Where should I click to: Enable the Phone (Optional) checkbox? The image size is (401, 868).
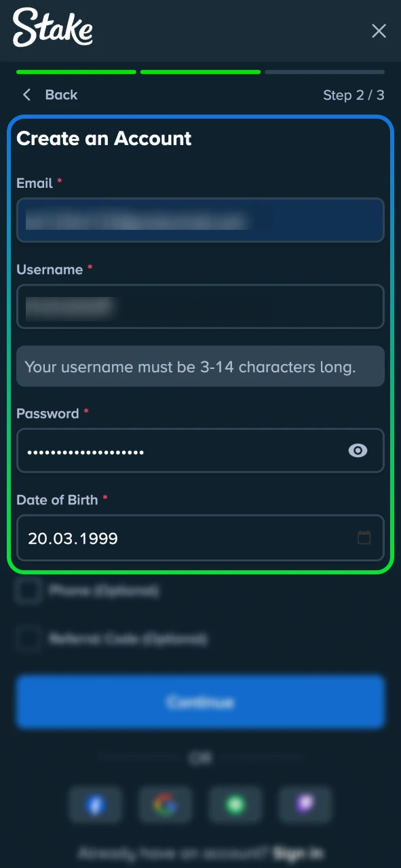pos(28,591)
